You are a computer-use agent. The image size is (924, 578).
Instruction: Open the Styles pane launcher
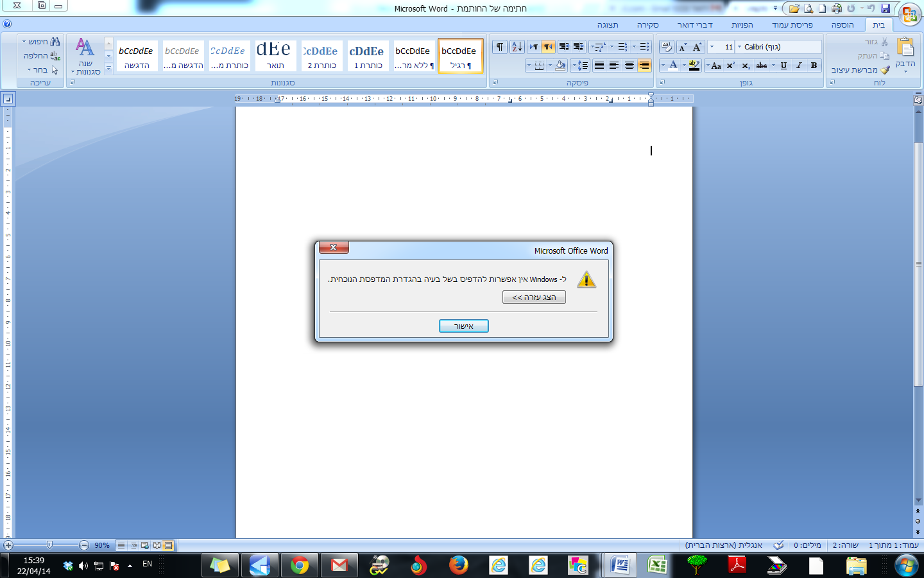(73, 82)
